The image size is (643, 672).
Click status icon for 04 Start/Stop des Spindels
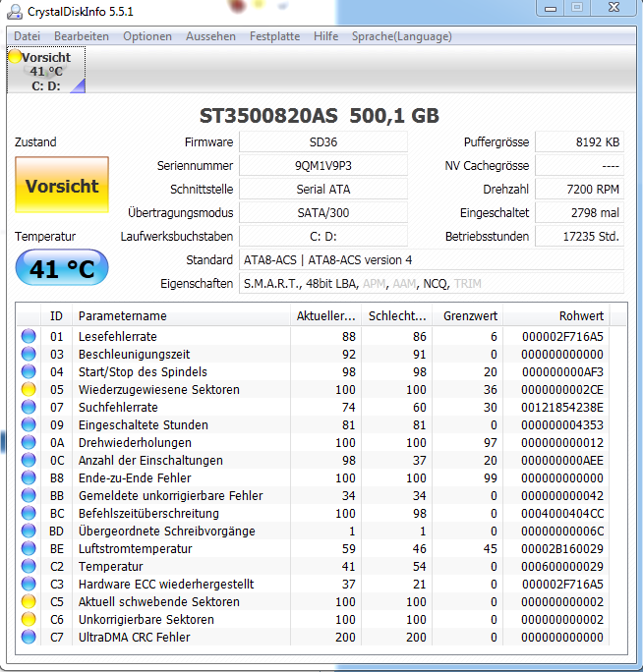29,371
